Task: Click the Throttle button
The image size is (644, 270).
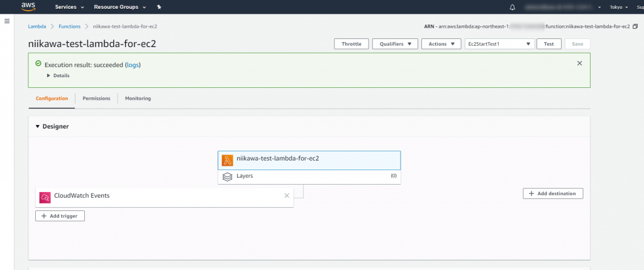Action: (x=352, y=44)
